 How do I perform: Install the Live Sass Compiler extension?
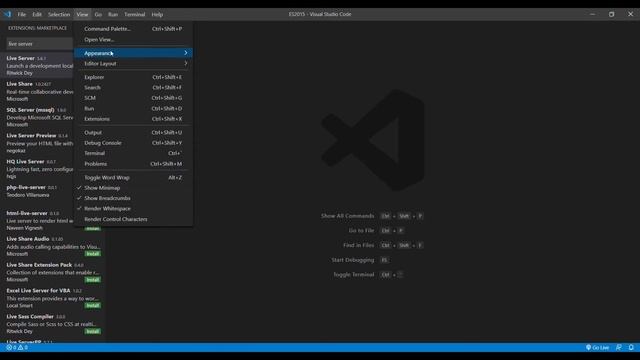pyautogui.click(x=93, y=331)
